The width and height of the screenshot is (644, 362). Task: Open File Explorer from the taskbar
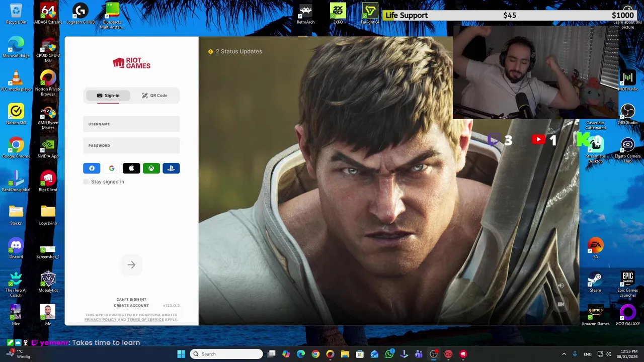(x=345, y=354)
